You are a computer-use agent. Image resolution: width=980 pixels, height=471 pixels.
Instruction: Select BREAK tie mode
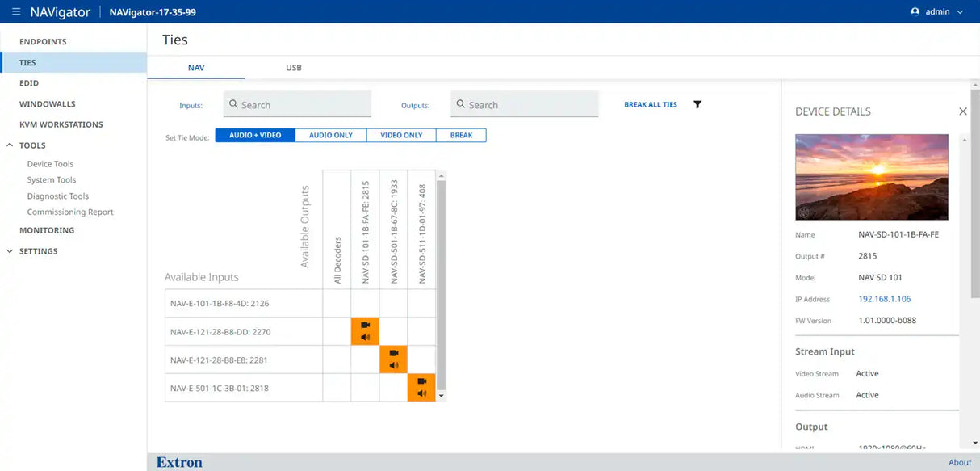coord(461,134)
